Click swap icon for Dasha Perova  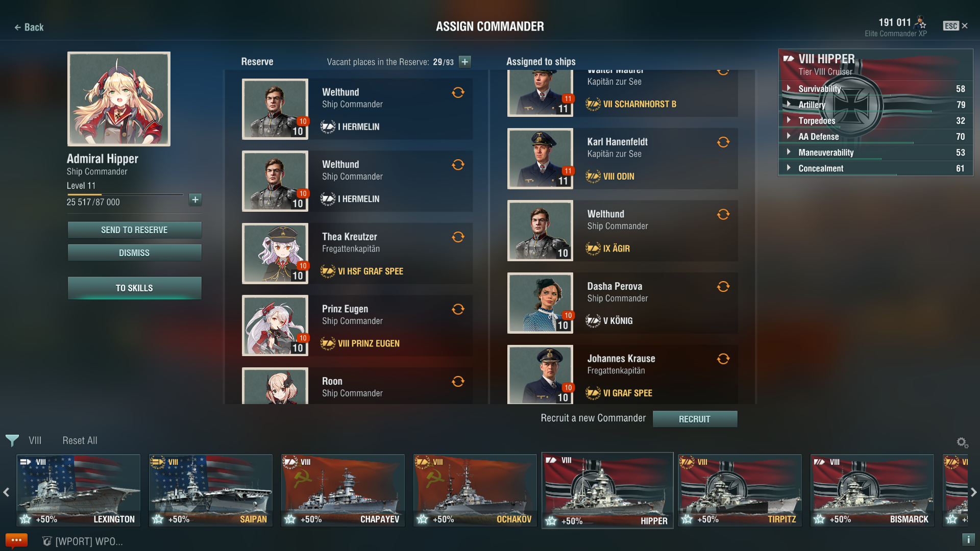click(723, 286)
